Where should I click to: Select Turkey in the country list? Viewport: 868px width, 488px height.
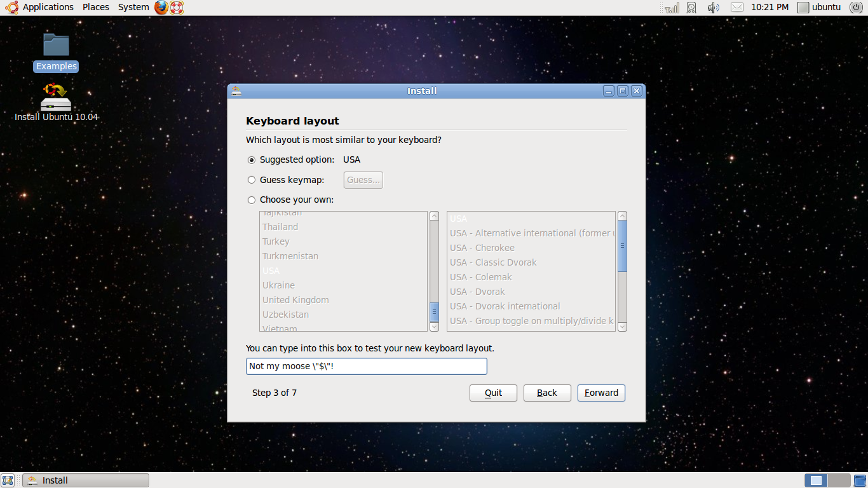[x=344, y=241]
